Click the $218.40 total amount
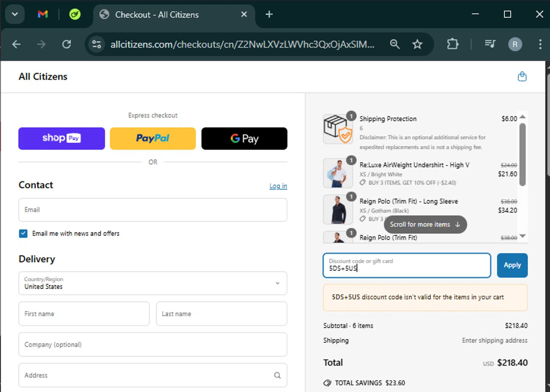The width and height of the screenshot is (550, 392). (512, 363)
